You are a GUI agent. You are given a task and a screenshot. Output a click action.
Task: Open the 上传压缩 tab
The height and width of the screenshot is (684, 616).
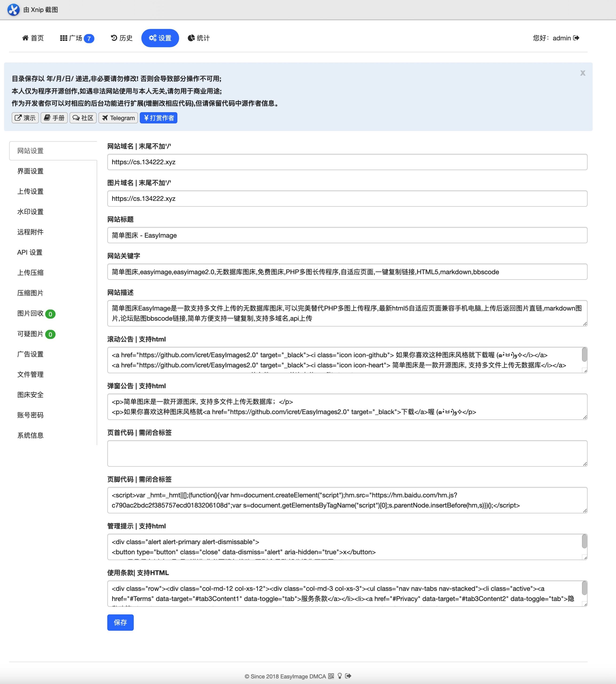coord(53,273)
